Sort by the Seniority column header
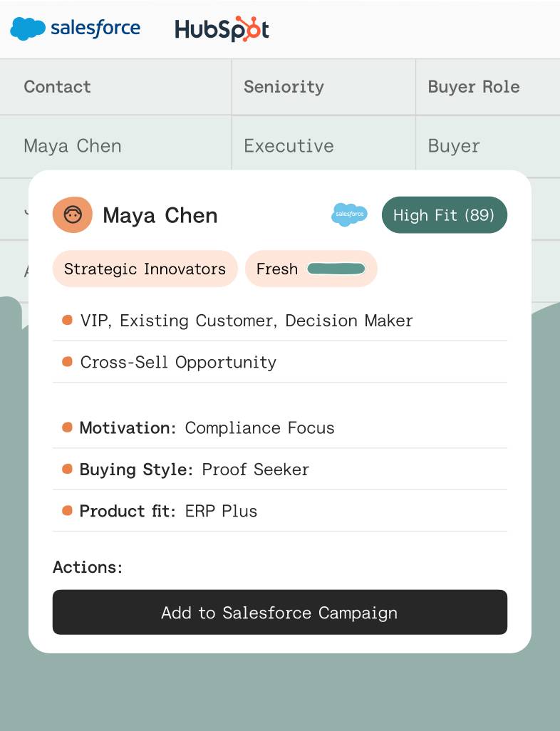This screenshot has height=731, width=560. [284, 87]
